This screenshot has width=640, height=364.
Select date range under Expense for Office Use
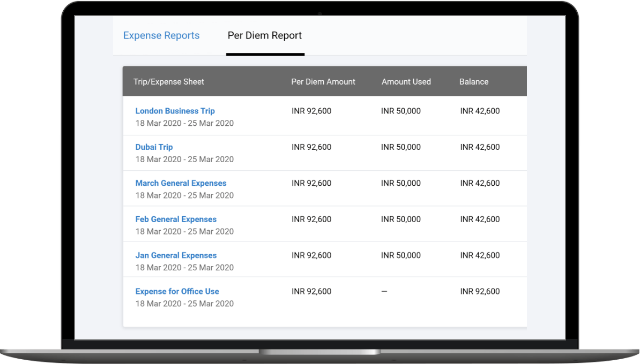184,304
